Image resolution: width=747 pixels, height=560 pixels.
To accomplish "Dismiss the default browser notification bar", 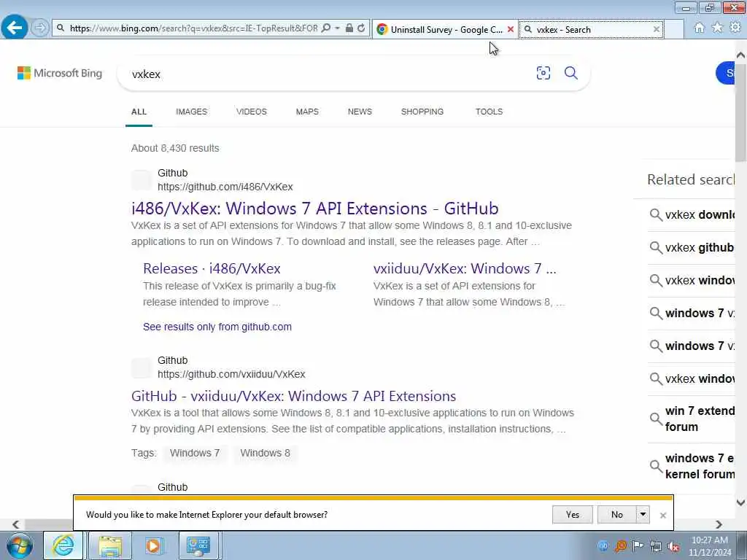I will pyautogui.click(x=662, y=516).
